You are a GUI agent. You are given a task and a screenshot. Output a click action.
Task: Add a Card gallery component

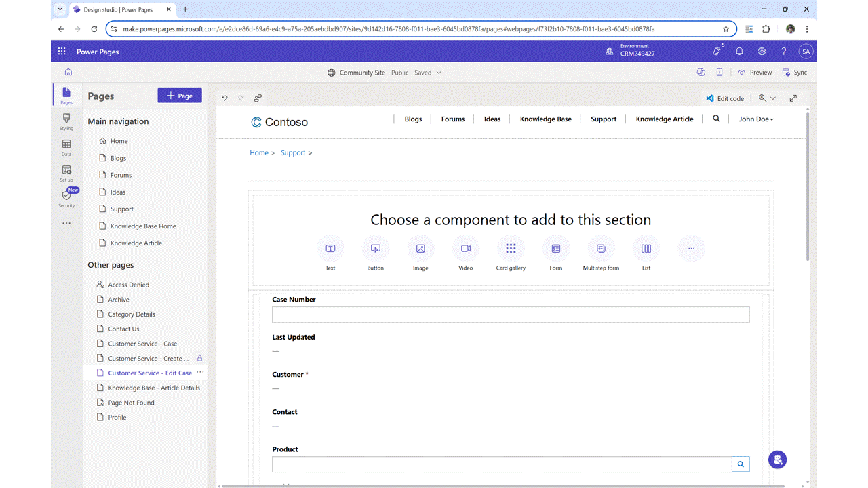click(x=511, y=249)
